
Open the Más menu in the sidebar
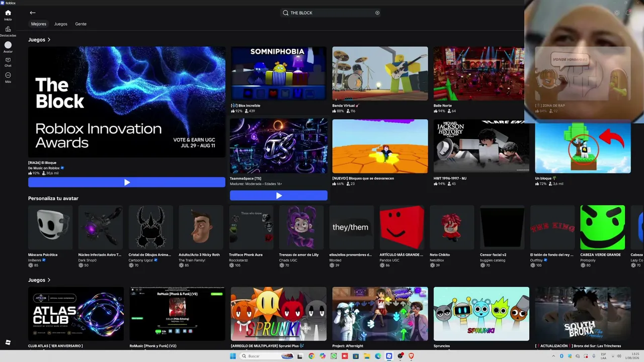(8, 77)
